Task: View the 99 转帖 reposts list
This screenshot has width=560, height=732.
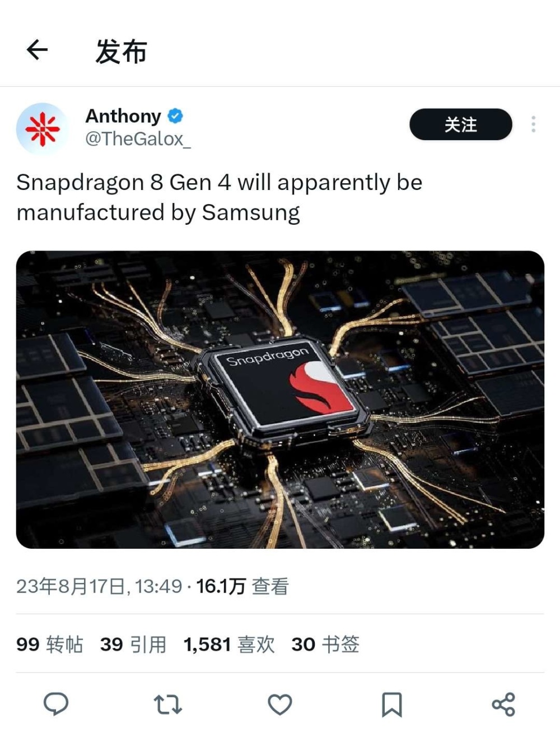Action: (x=49, y=645)
